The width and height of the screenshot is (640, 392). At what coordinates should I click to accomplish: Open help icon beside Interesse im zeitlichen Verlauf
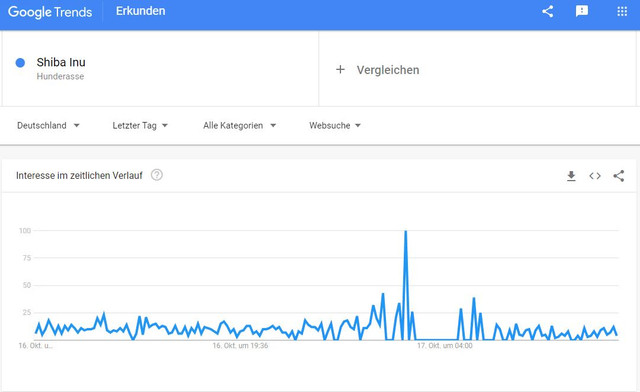click(157, 175)
